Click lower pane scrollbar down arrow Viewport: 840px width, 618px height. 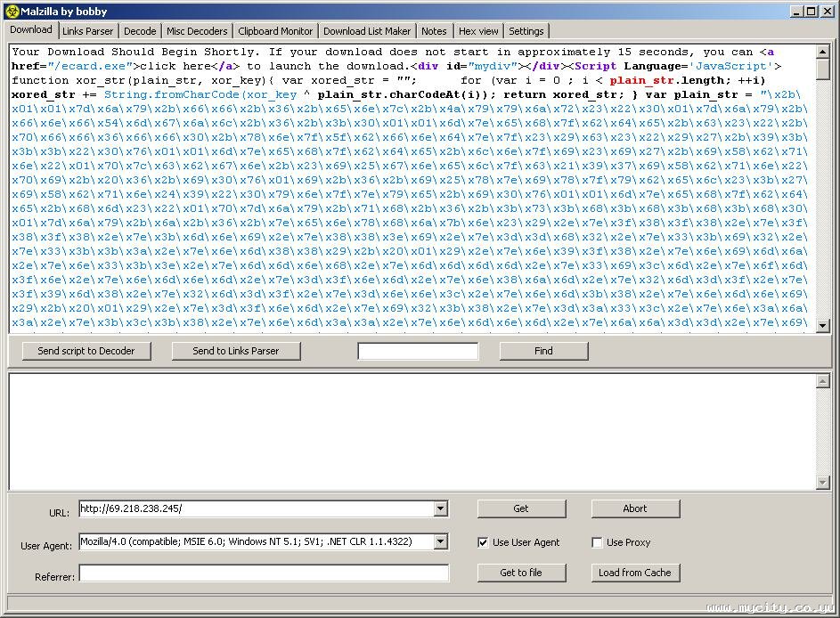pos(823,483)
